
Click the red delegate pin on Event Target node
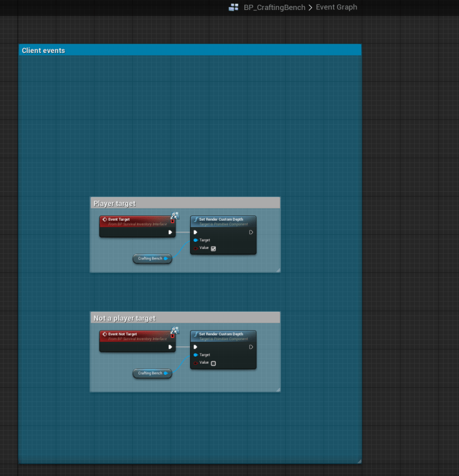tap(172, 221)
